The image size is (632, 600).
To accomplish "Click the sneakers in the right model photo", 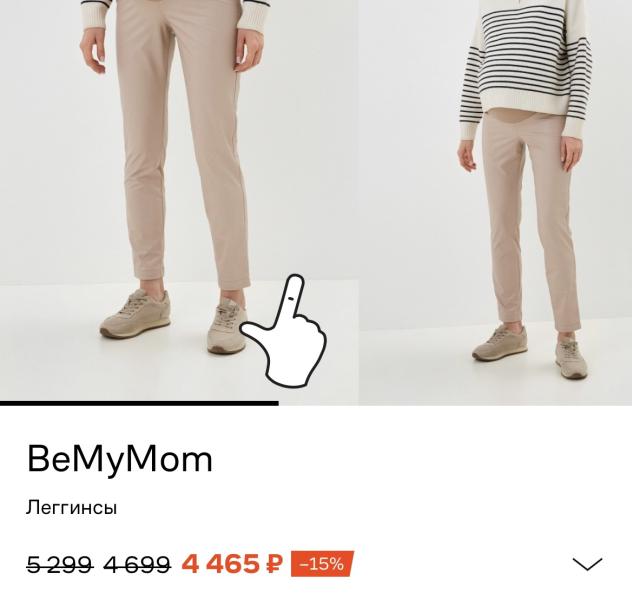I will [530, 349].
